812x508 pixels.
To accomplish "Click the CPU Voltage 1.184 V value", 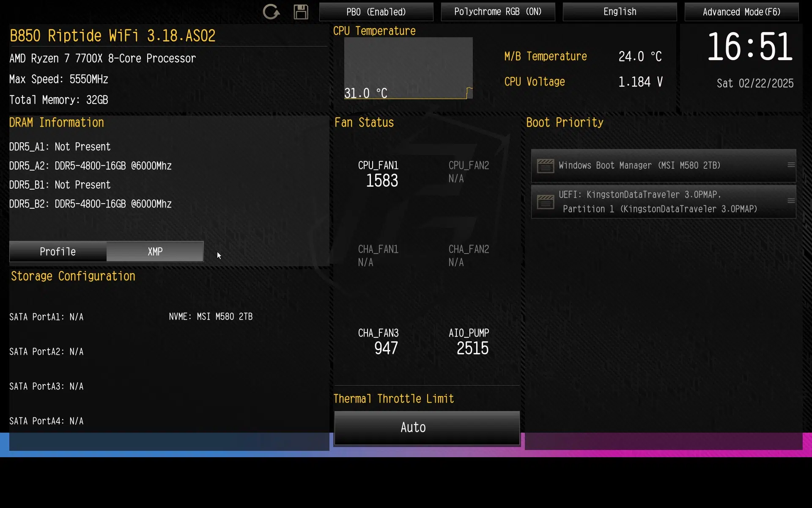I will point(640,82).
